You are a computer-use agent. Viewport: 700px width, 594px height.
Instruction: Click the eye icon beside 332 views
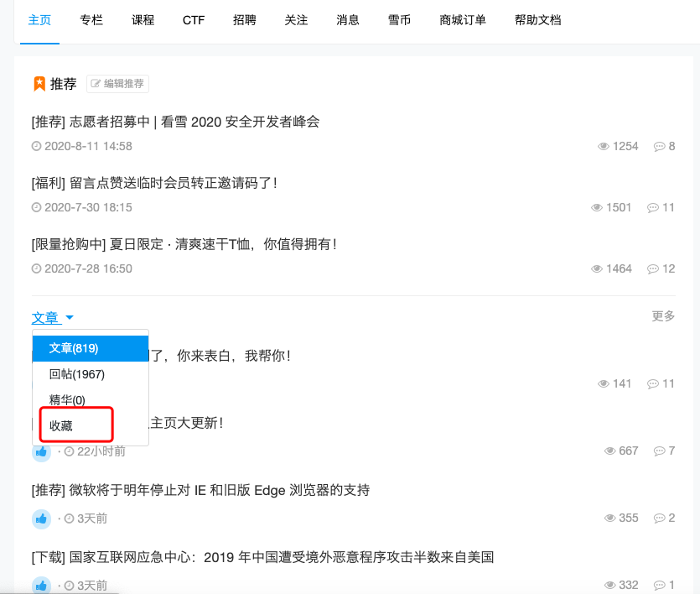(609, 585)
